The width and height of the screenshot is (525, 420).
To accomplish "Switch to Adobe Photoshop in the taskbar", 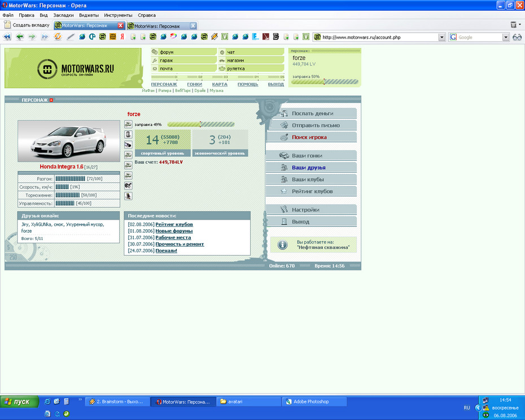I will [315, 401].
